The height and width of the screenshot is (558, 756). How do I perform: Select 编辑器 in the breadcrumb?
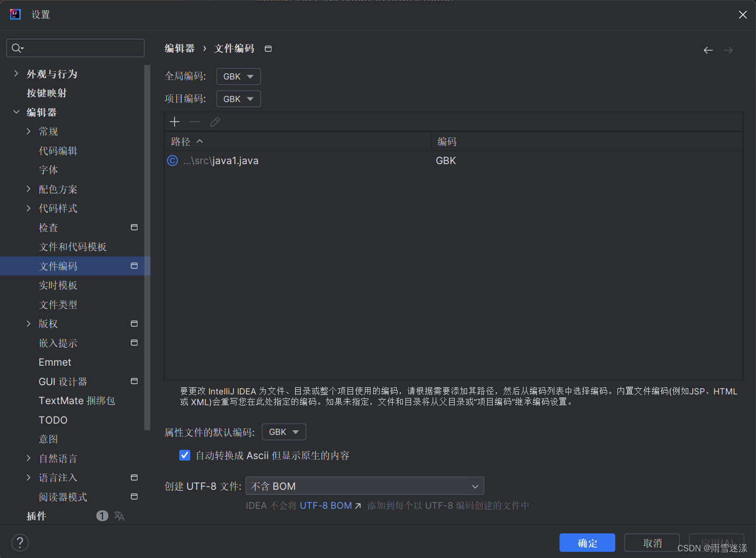coord(179,48)
